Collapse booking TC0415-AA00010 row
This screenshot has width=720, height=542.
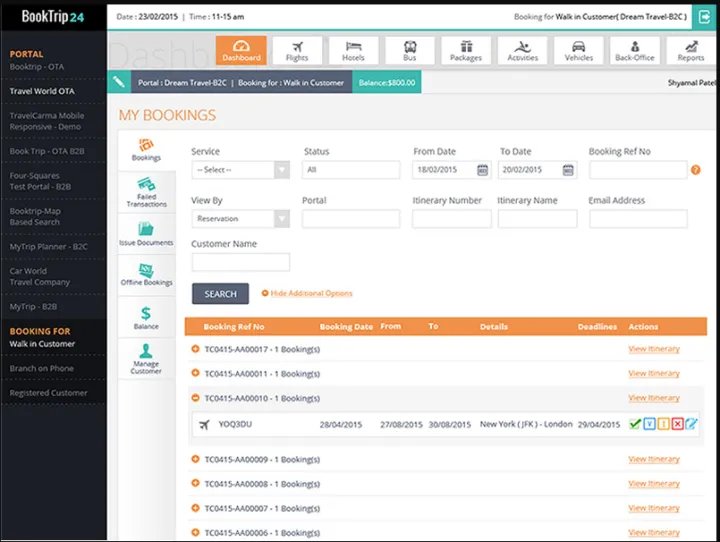(x=196, y=398)
